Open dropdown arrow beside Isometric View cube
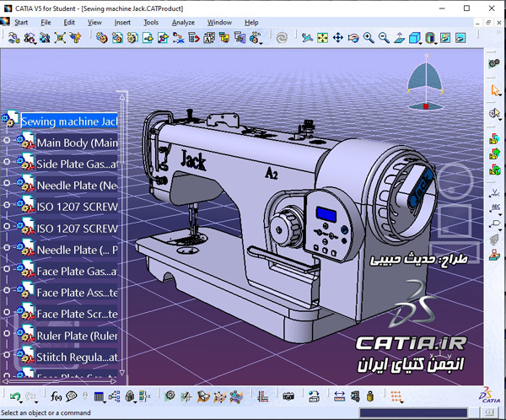Image resolution: width=506 pixels, height=420 pixels. [421, 43]
